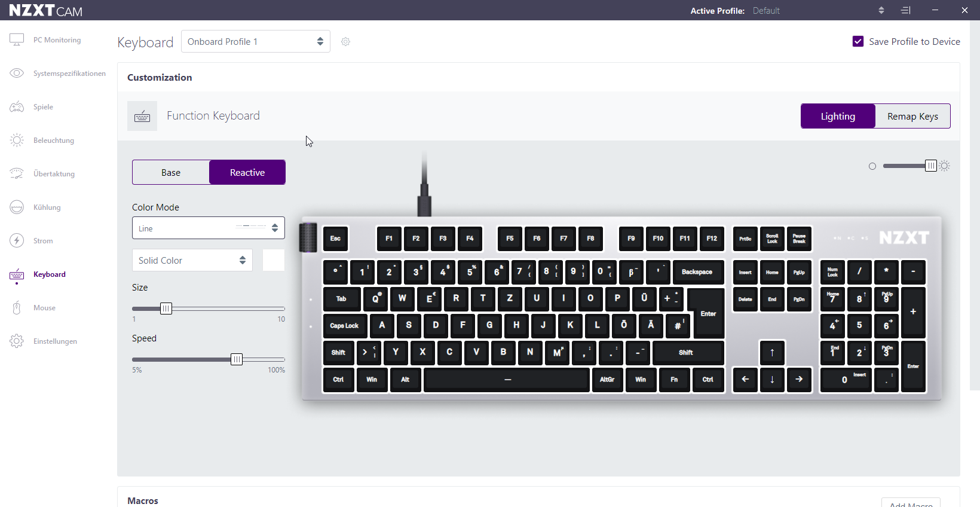This screenshot has height=507, width=980.
Task: Select the Caps Lock key
Action: tap(344, 326)
